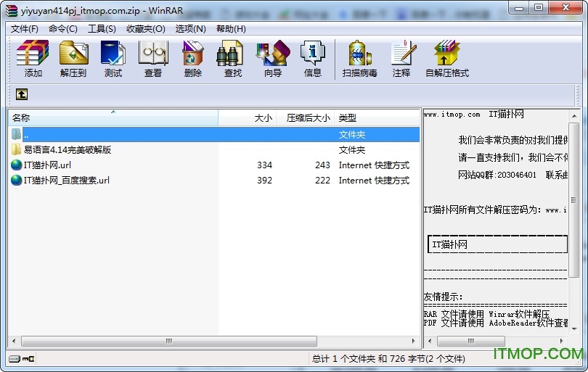Click the key password icon in status bar

28,359
